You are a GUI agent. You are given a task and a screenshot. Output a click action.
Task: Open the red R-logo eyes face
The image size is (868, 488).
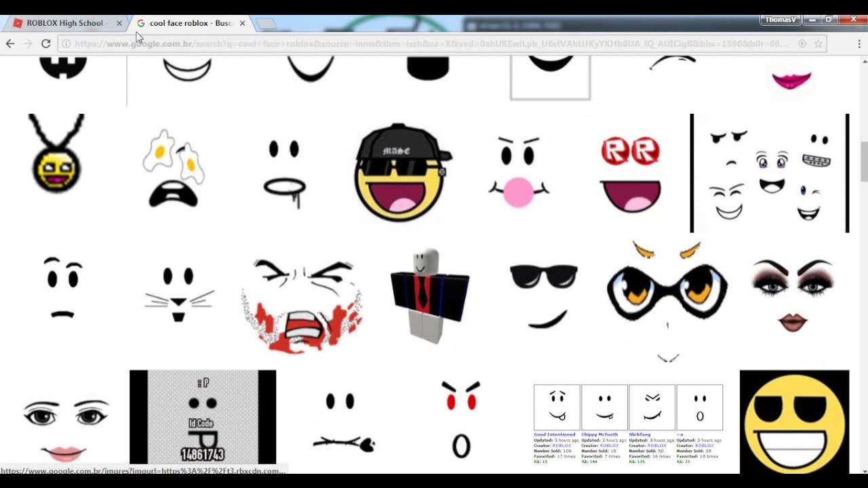click(x=631, y=174)
